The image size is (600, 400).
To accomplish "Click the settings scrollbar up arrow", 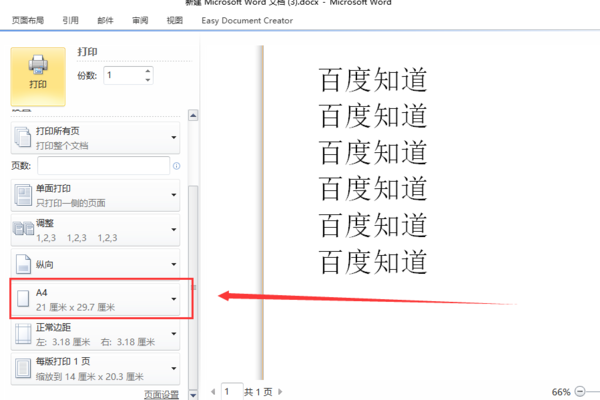I will [193, 115].
